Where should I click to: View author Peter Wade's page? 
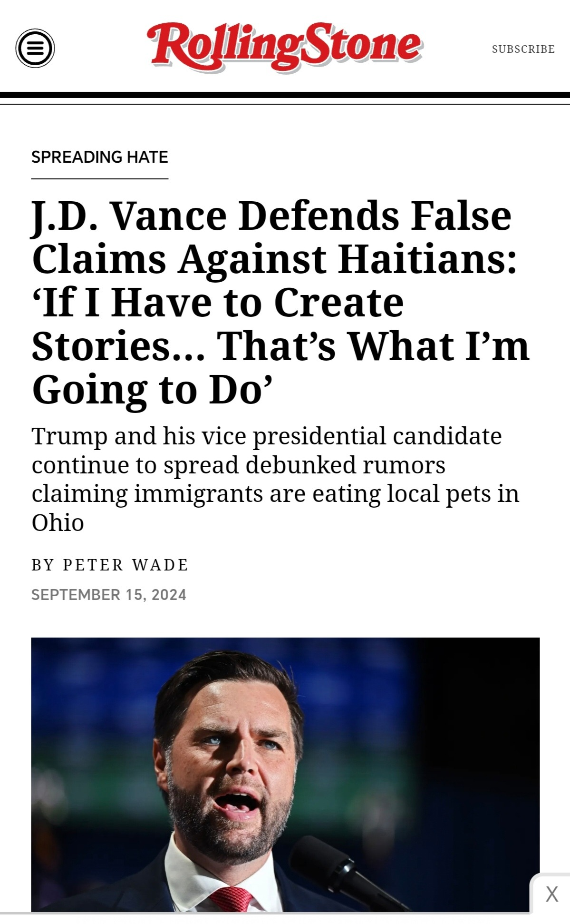coord(126,565)
